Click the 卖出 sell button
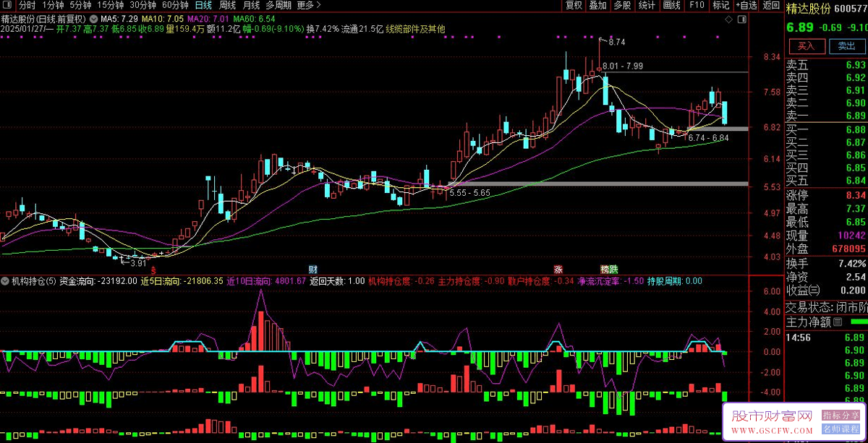The height and width of the screenshot is (443, 868). [x=846, y=46]
